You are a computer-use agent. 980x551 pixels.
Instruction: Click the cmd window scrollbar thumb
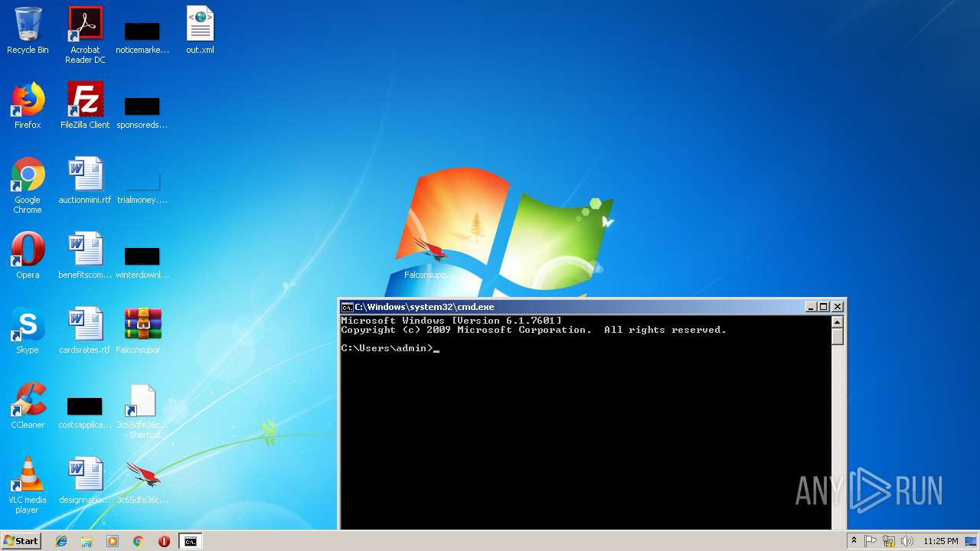coord(838,337)
